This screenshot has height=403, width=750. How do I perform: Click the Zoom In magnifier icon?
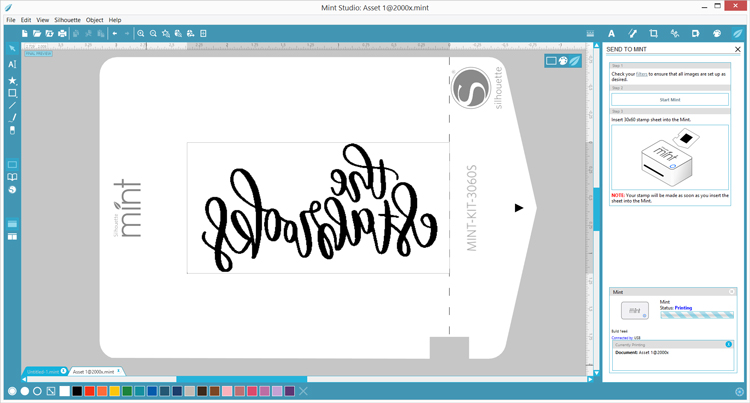(x=141, y=33)
